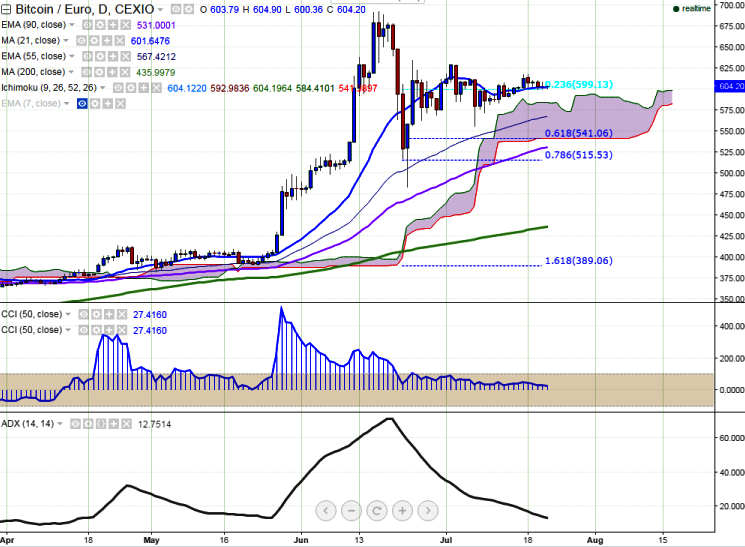The height and width of the screenshot is (547, 745).
Task: Click the ADX value 12.7514
Action: tap(154, 424)
